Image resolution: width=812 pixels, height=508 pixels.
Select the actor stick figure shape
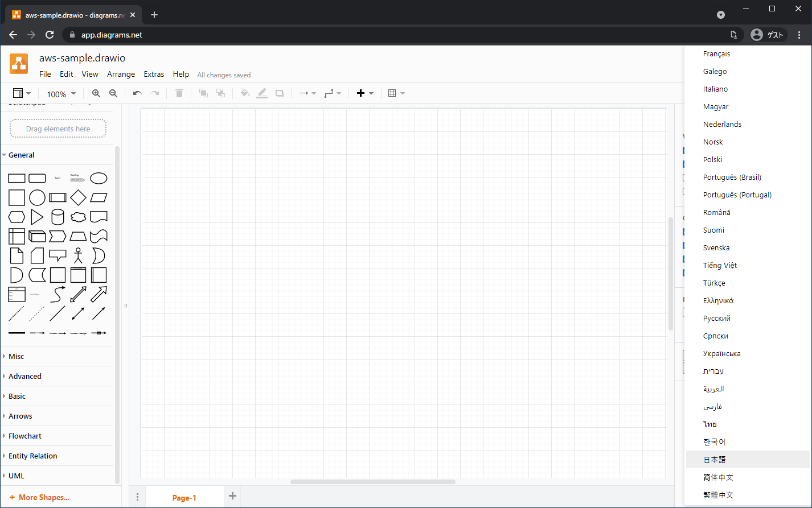(78, 255)
